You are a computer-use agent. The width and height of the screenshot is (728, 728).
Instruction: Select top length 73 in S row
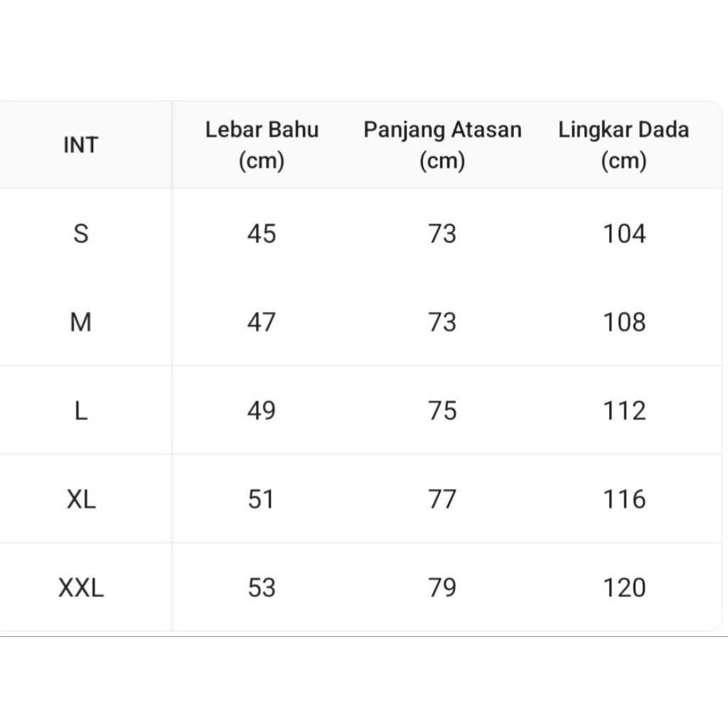(442, 233)
